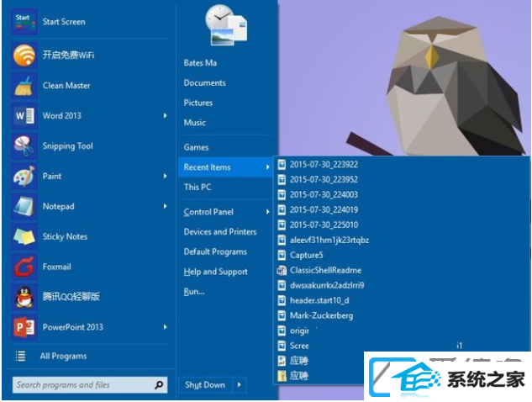Click the Shut Down button
Viewport: 532px width, 402px height.
coord(205,385)
